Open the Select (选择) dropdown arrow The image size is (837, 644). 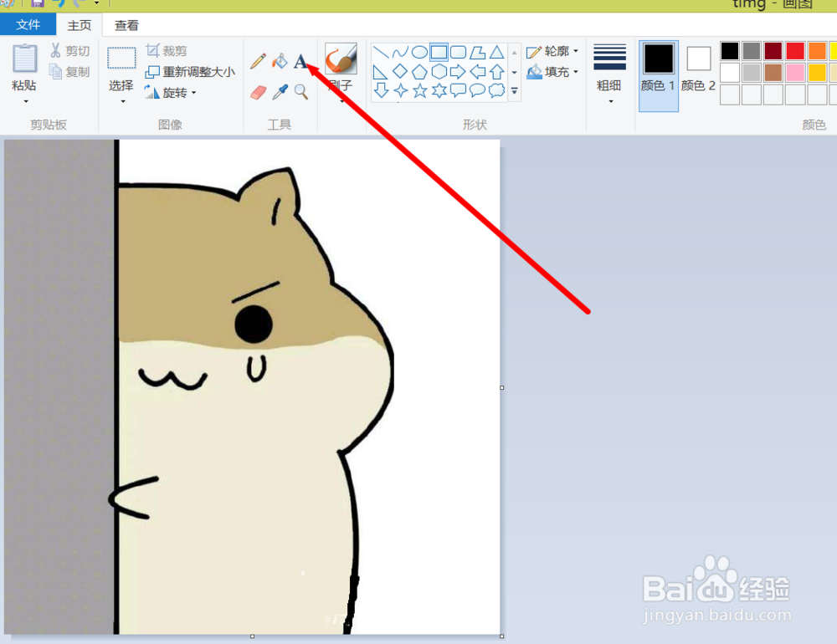point(122,101)
